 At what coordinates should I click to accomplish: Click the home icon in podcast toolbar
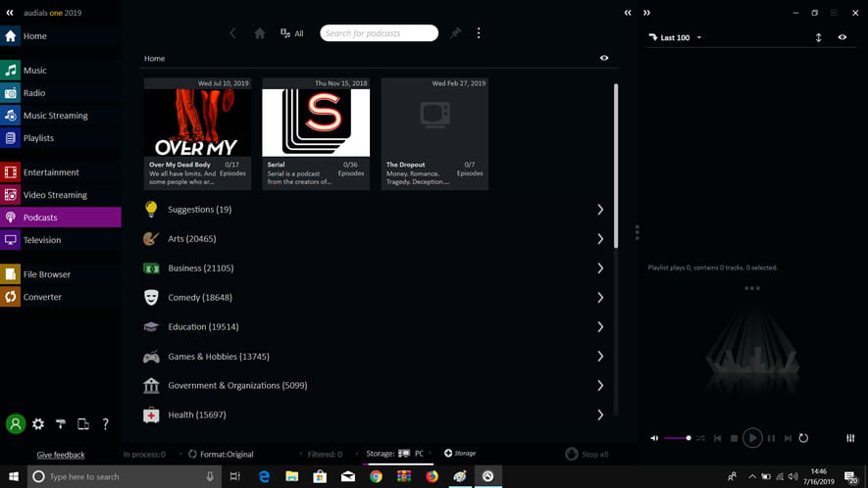260,33
